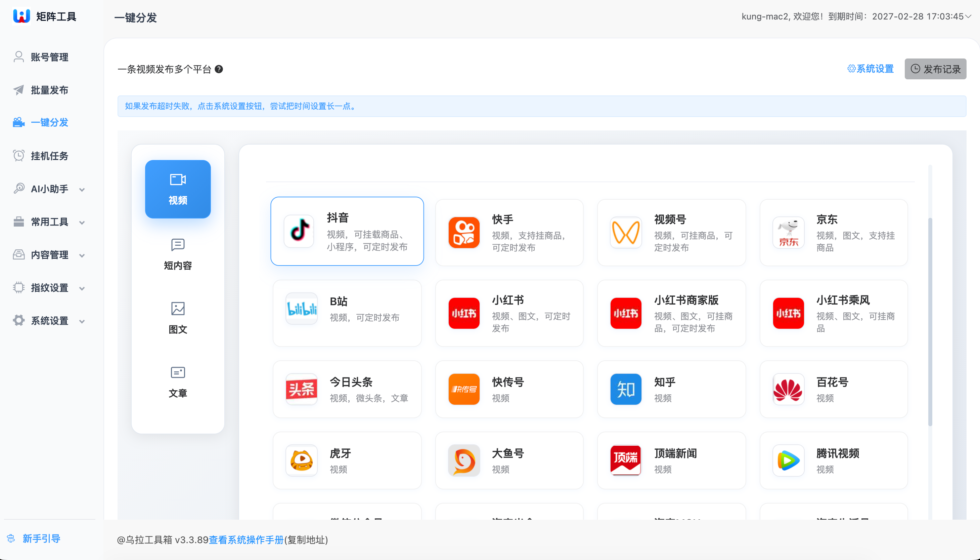Click the 账号管理 user icon

(18, 57)
